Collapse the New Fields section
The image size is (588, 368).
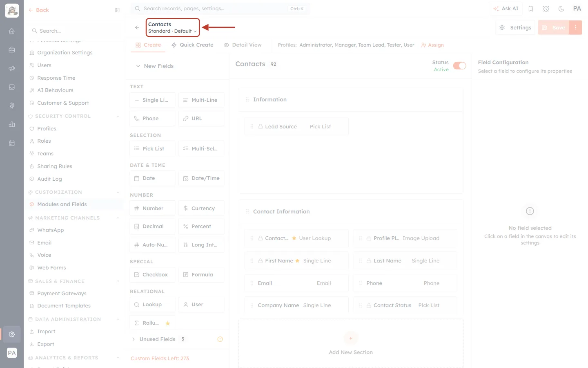coord(138,66)
